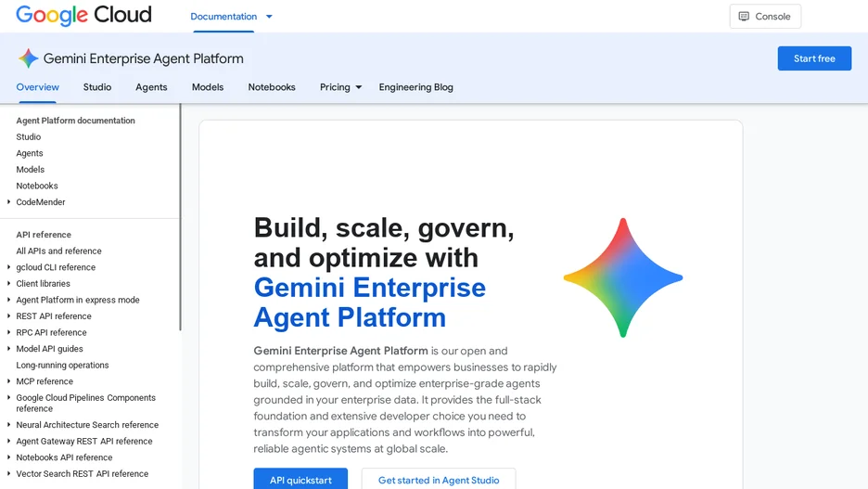Image resolution: width=868 pixels, height=489 pixels.
Task: Click the API reference sidebar heading
Action: 44,235
